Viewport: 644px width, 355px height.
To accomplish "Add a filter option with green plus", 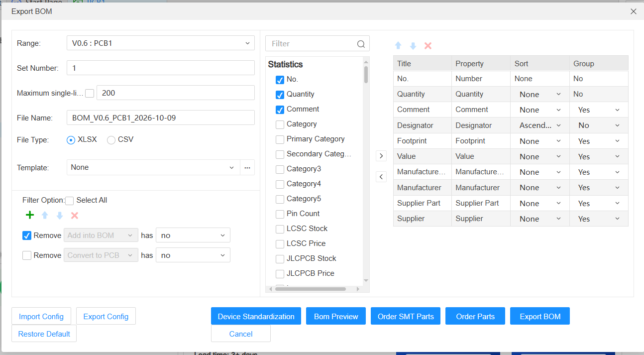I will pos(30,215).
